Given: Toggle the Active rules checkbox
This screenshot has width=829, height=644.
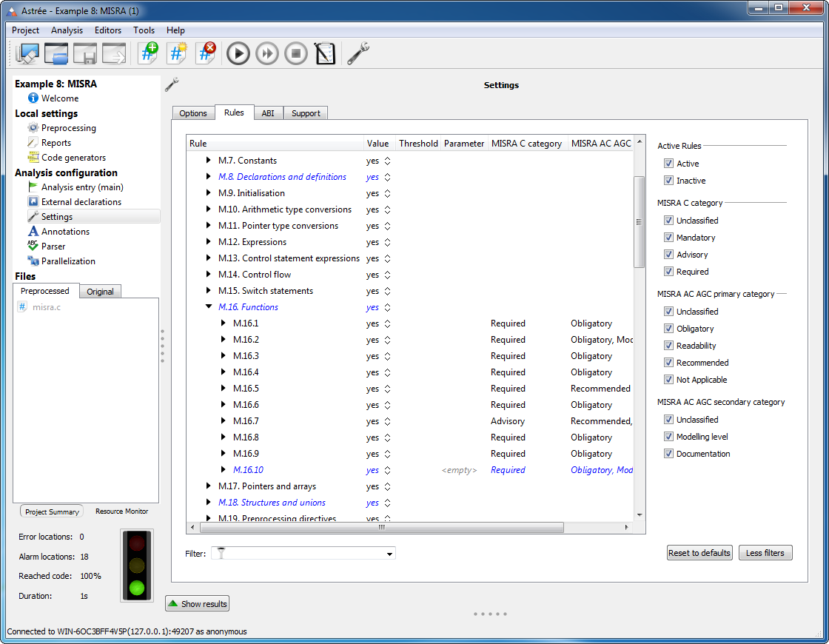Looking at the screenshot, I should tap(668, 164).
